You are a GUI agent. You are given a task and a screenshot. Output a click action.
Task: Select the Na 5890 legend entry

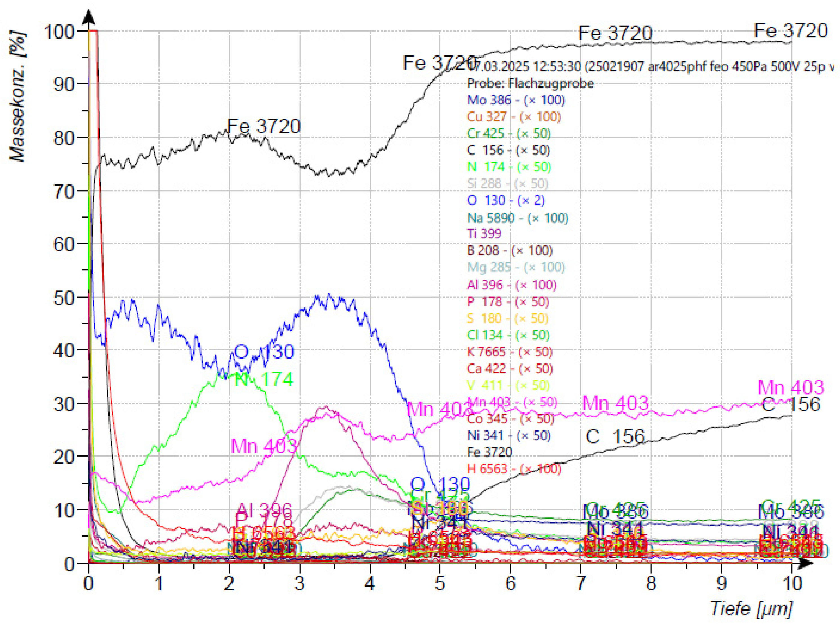[x=517, y=218]
